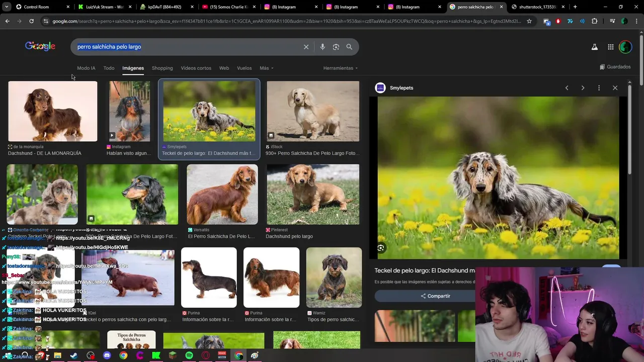Open Guardados saved items
Viewport: 644px width, 362px height.
pos(615,67)
